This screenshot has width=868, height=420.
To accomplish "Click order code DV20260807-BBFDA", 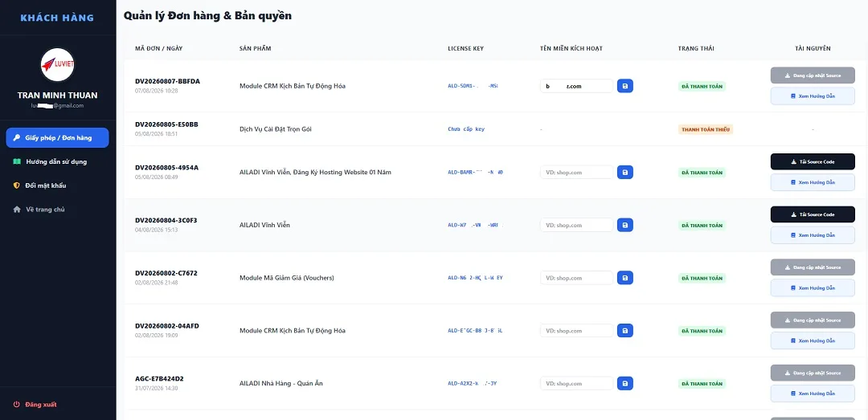I will pos(167,81).
